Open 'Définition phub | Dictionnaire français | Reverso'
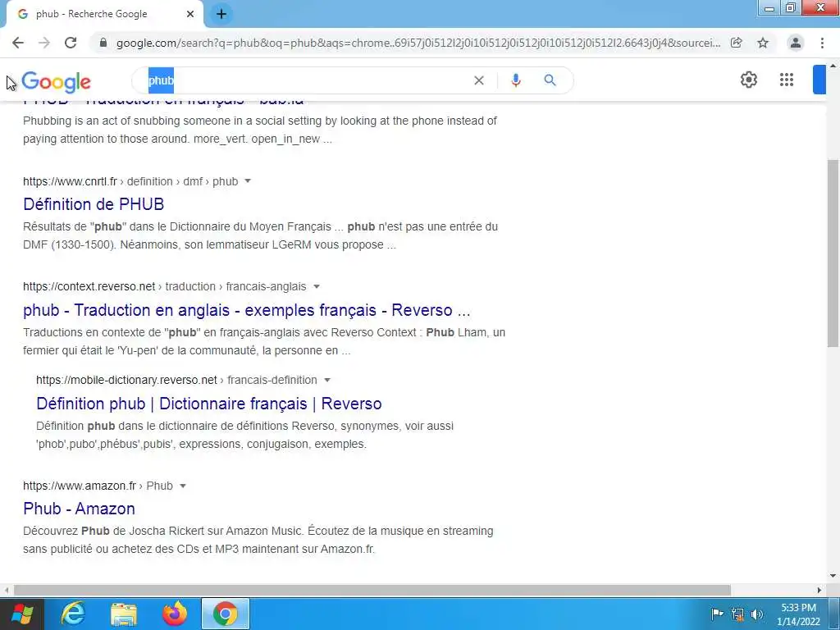Image resolution: width=840 pixels, height=630 pixels. coord(209,404)
